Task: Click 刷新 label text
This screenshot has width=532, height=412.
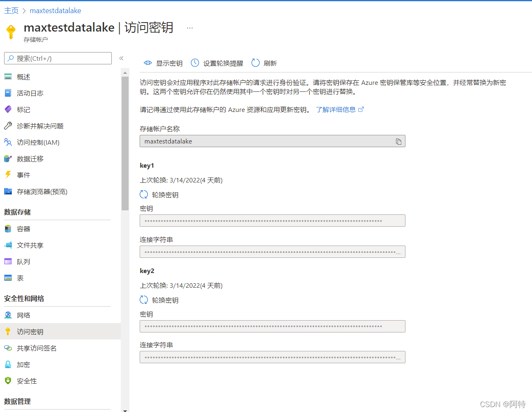Action: coord(270,63)
